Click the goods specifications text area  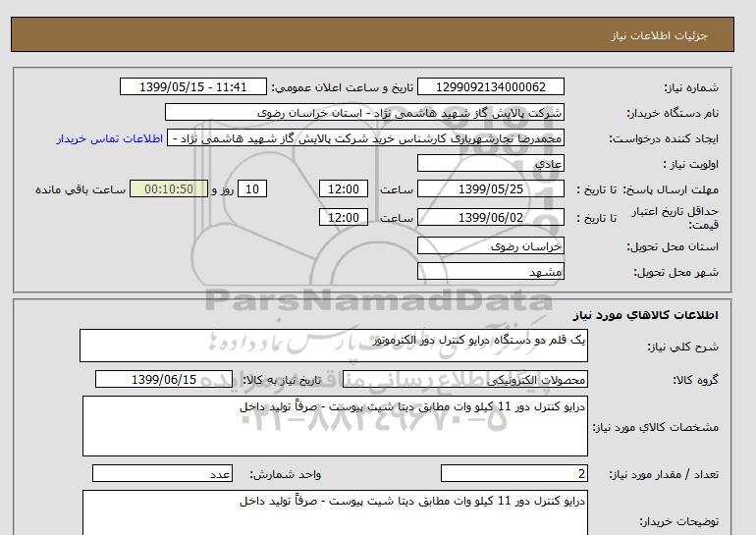pyautogui.click(x=335, y=426)
